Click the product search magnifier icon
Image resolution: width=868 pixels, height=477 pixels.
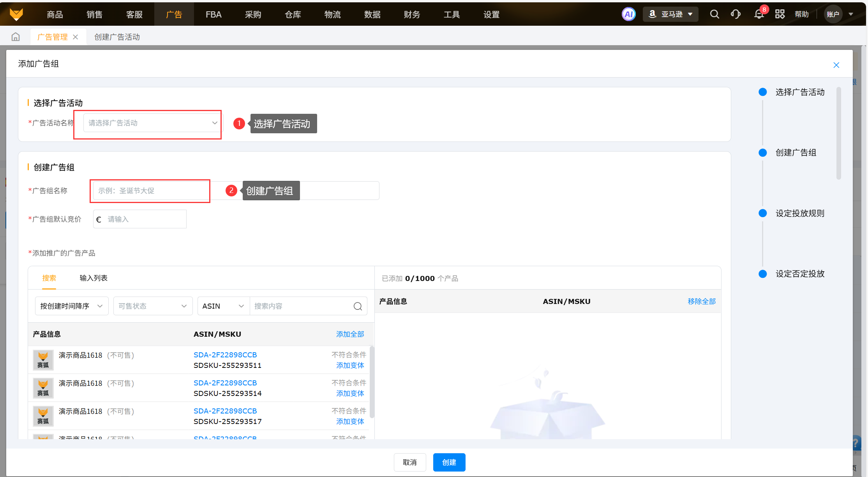(358, 306)
